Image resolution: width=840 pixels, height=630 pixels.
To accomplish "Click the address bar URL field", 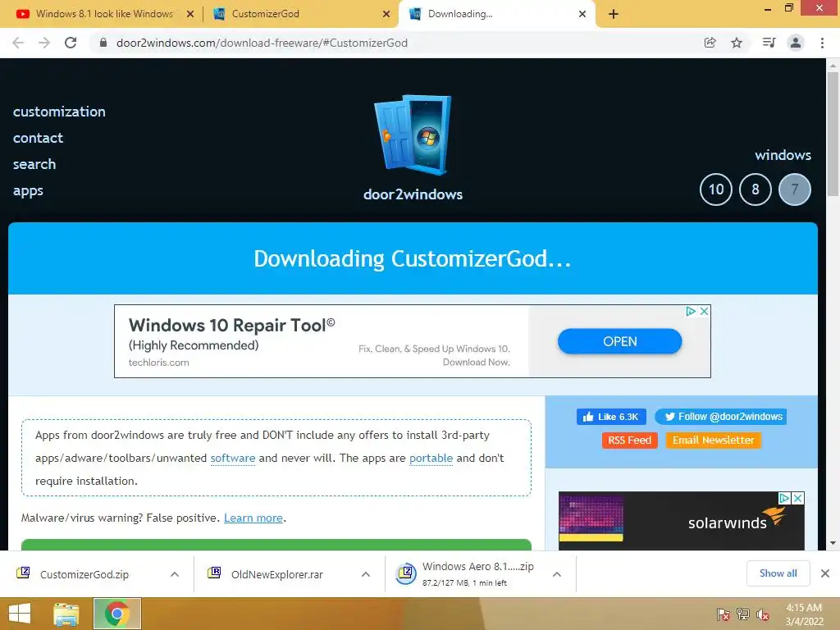I will click(x=395, y=43).
